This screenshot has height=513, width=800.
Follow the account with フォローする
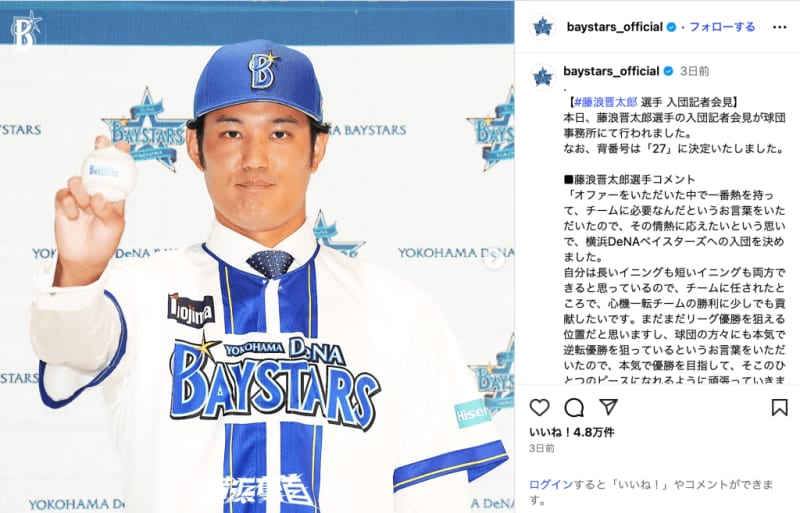722,27
